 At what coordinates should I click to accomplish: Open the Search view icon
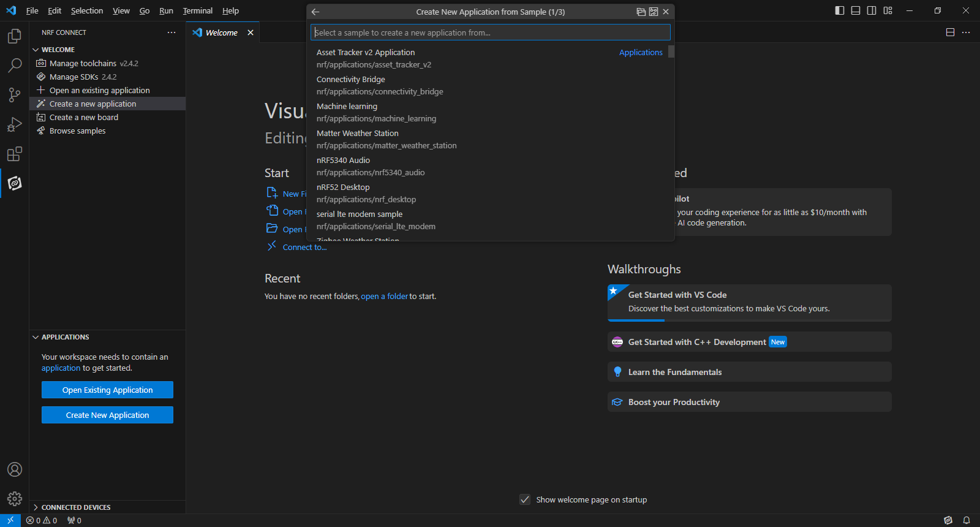(14, 66)
